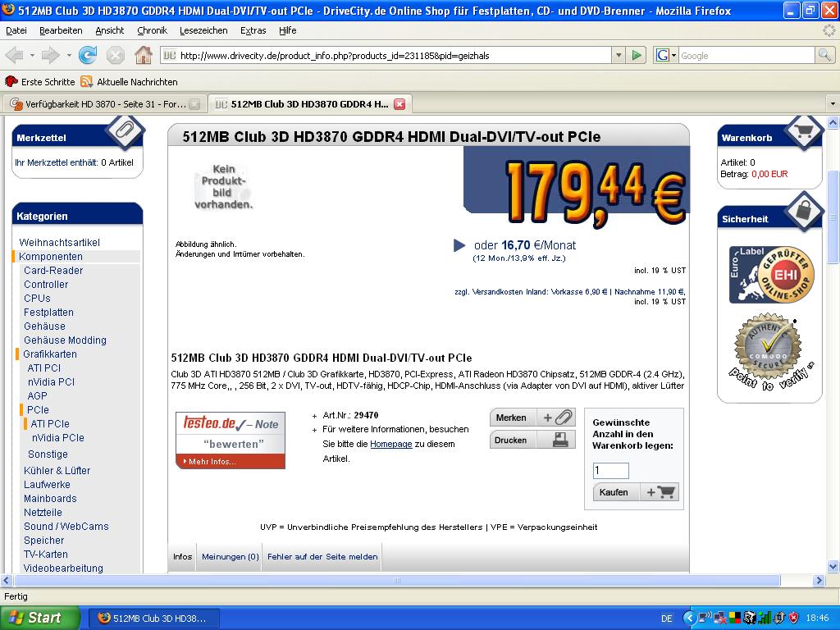Viewport: 840px width, 630px height.
Task: Click the testeo.de bewerten rating badge
Action: coord(231,441)
